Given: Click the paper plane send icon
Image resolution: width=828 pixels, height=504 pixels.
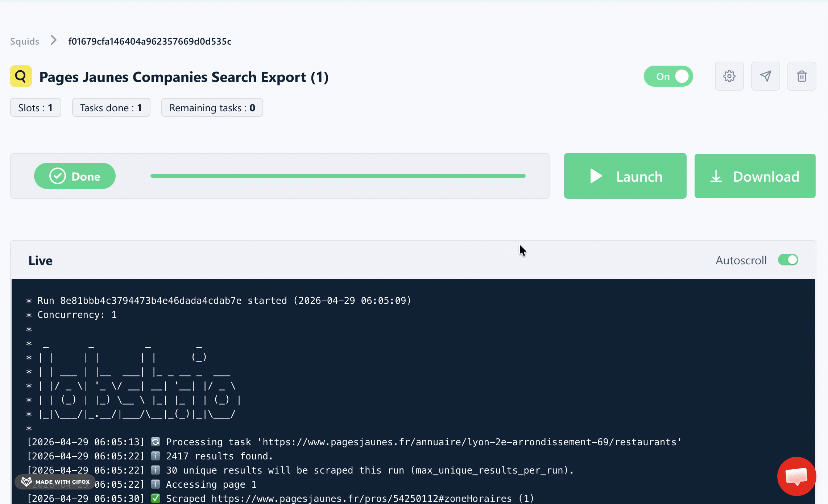Looking at the screenshot, I should tap(765, 76).
